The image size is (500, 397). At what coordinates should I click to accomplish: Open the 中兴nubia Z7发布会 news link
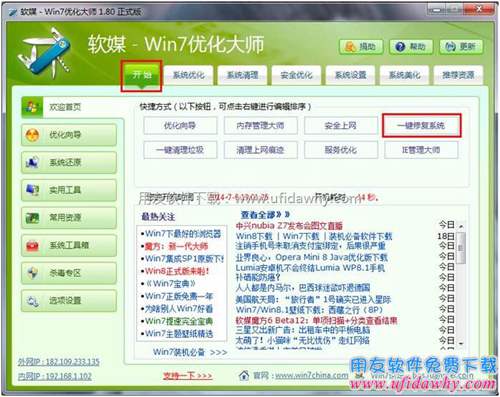[x=289, y=226]
